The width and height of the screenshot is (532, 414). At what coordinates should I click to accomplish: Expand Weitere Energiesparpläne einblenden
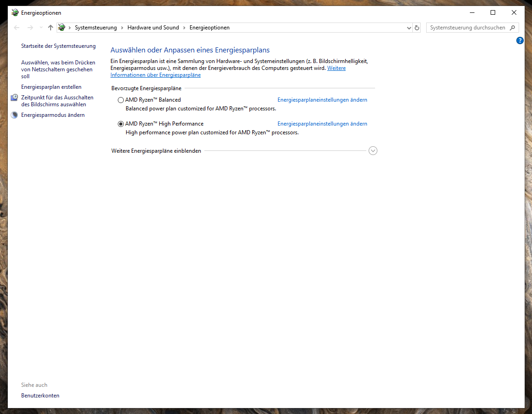tap(373, 150)
